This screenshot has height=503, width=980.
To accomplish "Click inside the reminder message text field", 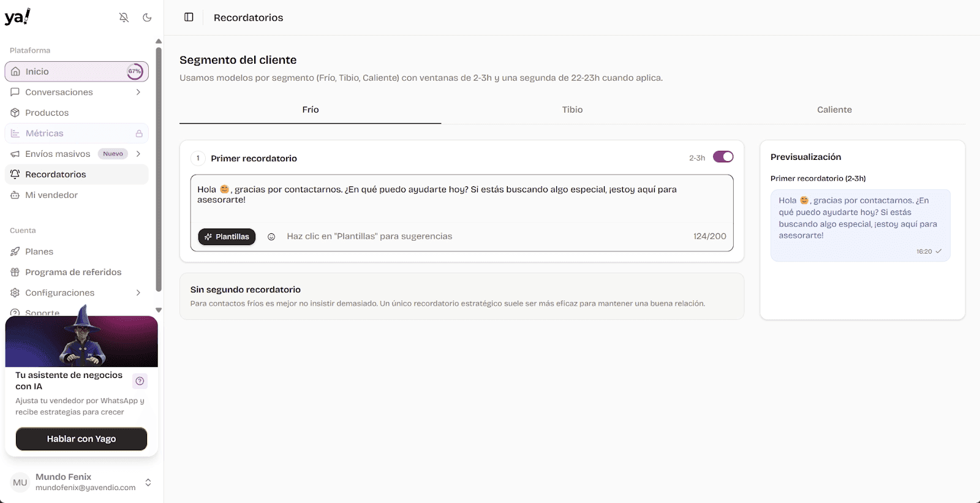I will pyautogui.click(x=462, y=198).
